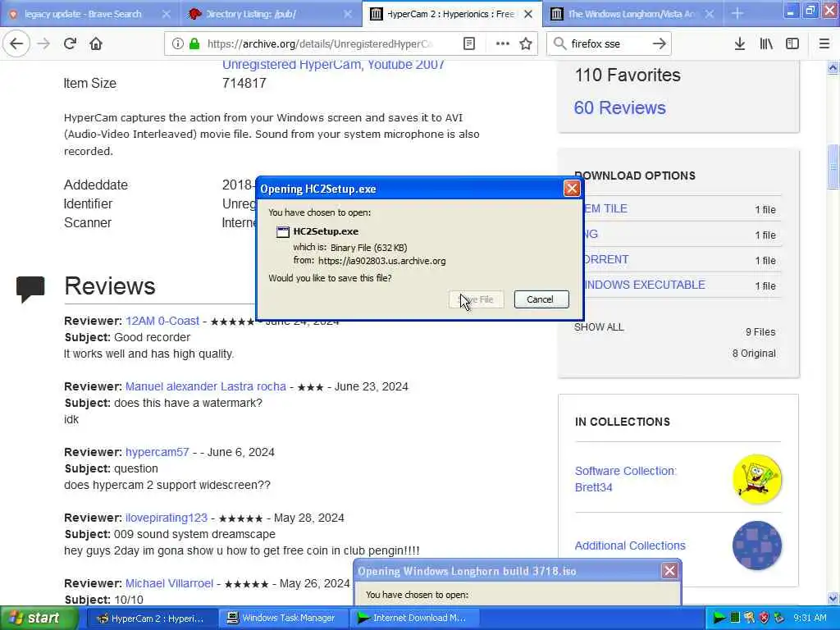This screenshot has height=630, width=840.
Task: Click the firefox sse search field
Action: click(608, 43)
